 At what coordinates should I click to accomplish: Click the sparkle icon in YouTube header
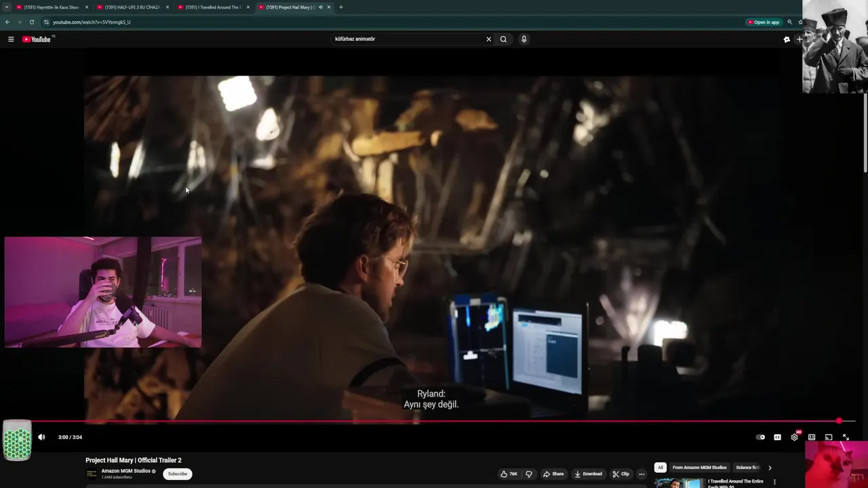787,39
